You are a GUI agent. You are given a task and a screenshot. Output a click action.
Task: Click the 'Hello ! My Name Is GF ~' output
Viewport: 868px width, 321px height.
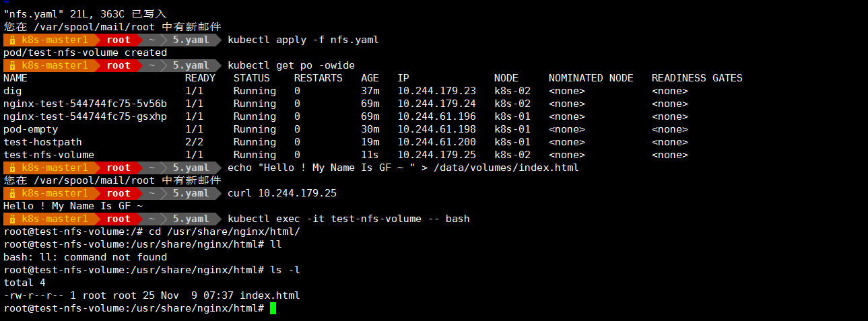pyautogui.click(x=73, y=206)
